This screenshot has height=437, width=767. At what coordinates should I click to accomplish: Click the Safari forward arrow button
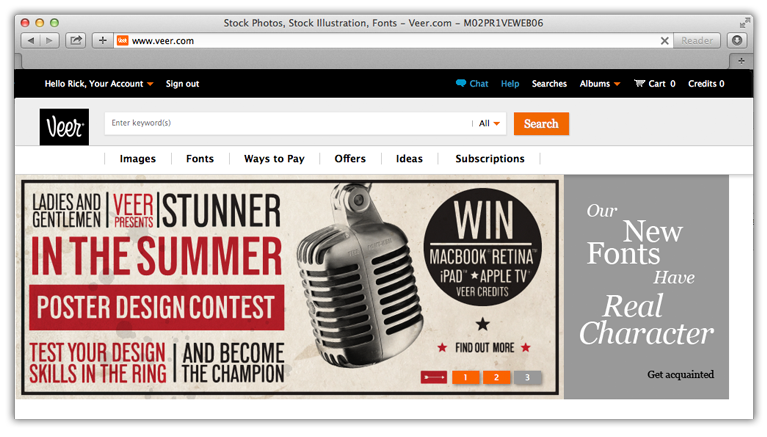click(49, 41)
